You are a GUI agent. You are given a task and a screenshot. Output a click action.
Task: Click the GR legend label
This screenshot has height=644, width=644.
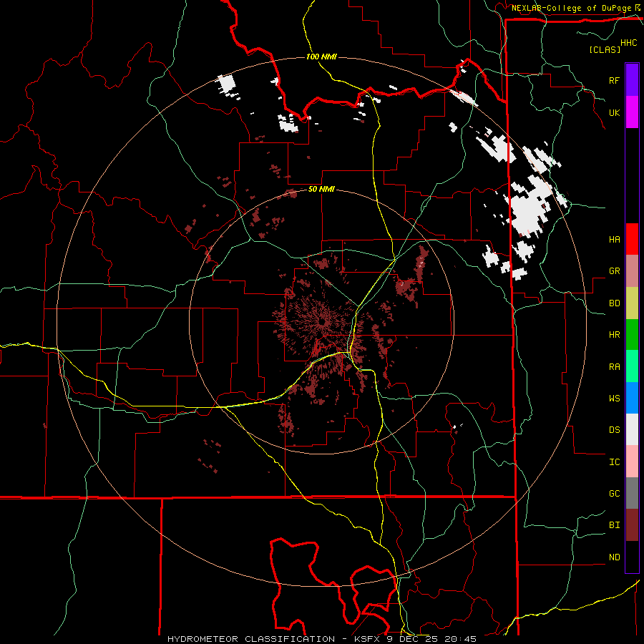click(614, 271)
